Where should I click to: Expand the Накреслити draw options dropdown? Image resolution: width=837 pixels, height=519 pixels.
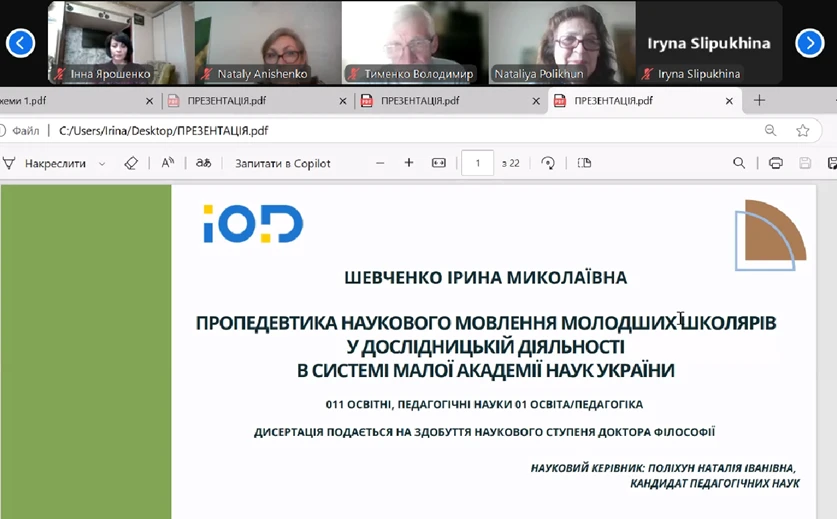(x=102, y=164)
